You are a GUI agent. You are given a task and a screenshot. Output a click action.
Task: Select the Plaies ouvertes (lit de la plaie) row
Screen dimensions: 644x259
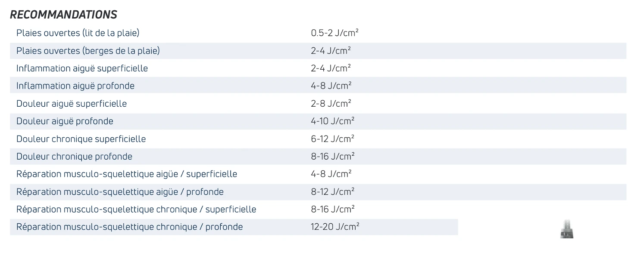(x=318, y=33)
